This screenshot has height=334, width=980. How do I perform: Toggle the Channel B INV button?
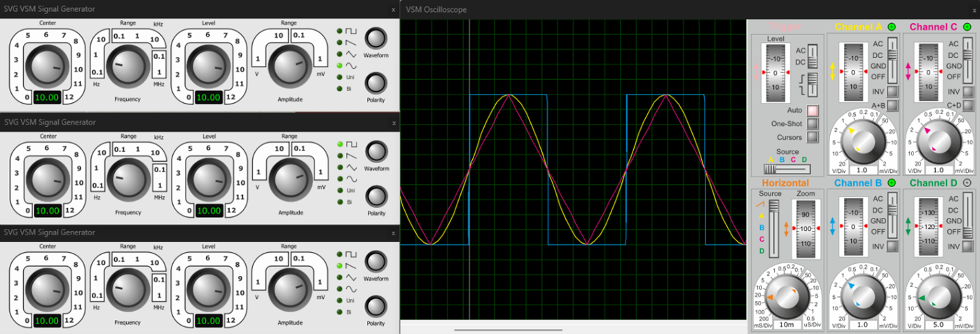point(892,246)
